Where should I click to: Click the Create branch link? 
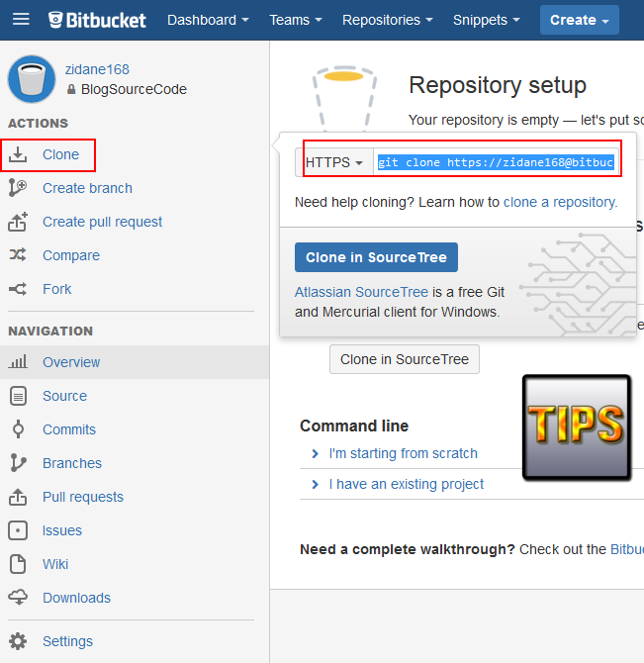pyautogui.click(x=87, y=188)
